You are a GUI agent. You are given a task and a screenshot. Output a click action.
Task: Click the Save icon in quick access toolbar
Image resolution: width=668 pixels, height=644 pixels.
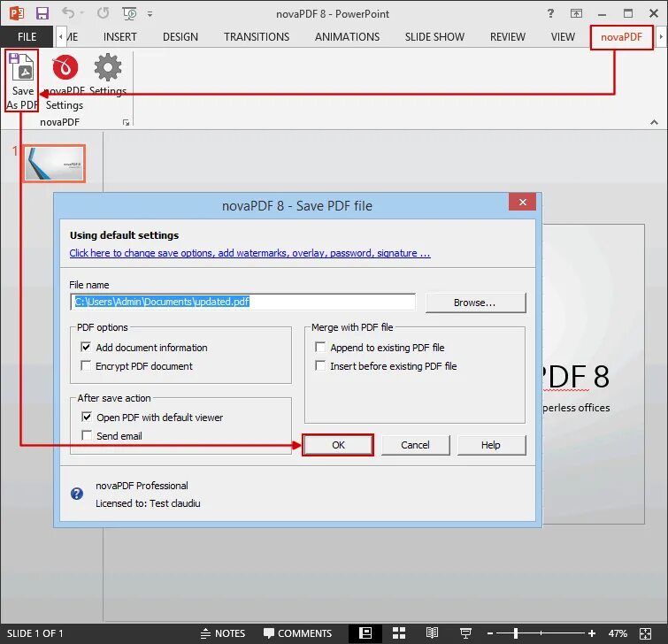coord(42,13)
